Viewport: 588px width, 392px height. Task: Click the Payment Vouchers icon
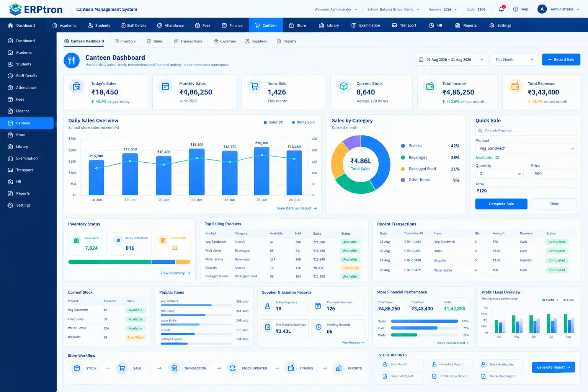click(x=318, y=305)
